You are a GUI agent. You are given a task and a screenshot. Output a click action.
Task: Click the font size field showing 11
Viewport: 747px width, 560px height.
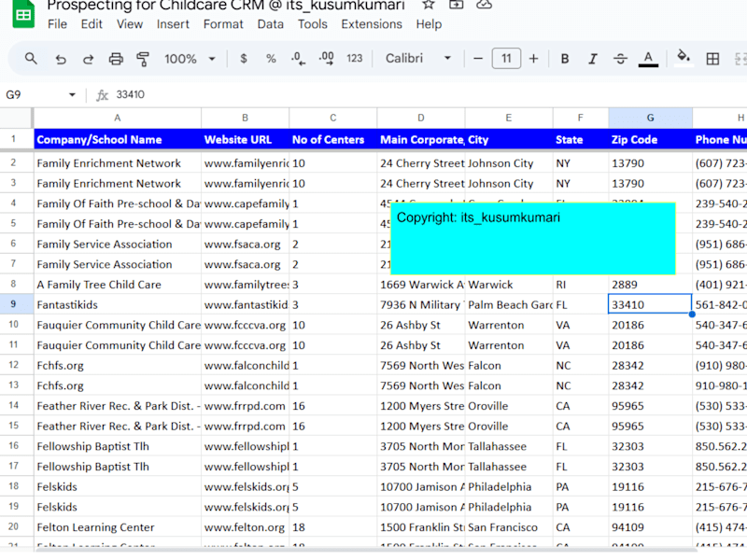tap(506, 59)
